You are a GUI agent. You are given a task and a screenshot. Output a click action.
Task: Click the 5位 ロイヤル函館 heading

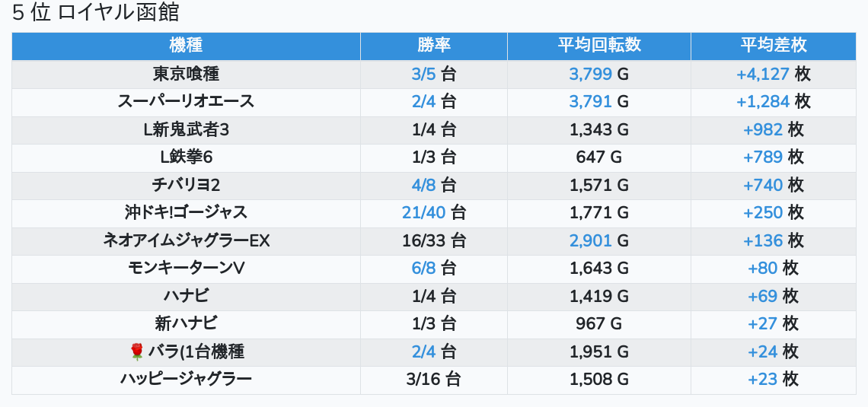coord(95,13)
